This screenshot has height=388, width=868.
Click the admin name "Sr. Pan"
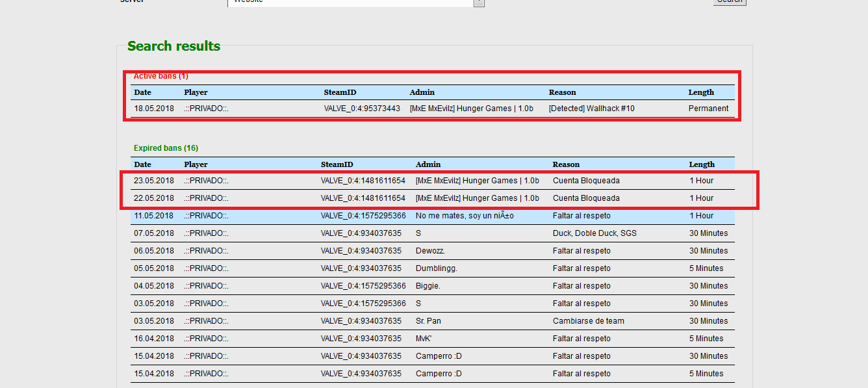pyautogui.click(x=429, y=321)
